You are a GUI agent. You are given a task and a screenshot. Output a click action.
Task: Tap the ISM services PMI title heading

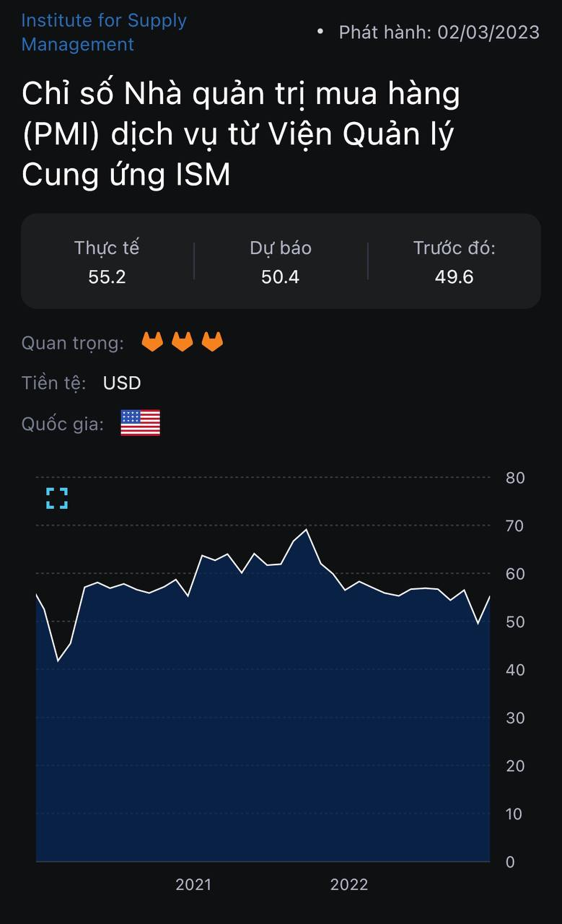(240, 134)
